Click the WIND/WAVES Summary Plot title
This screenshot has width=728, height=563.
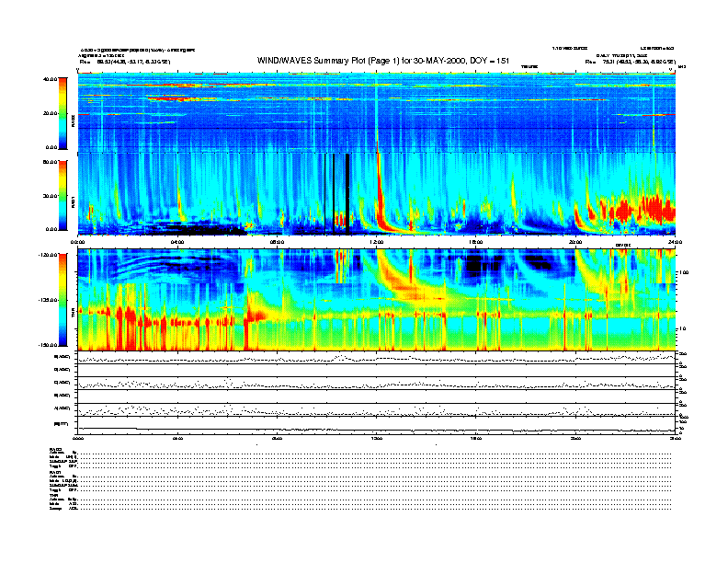click(383, 61)
